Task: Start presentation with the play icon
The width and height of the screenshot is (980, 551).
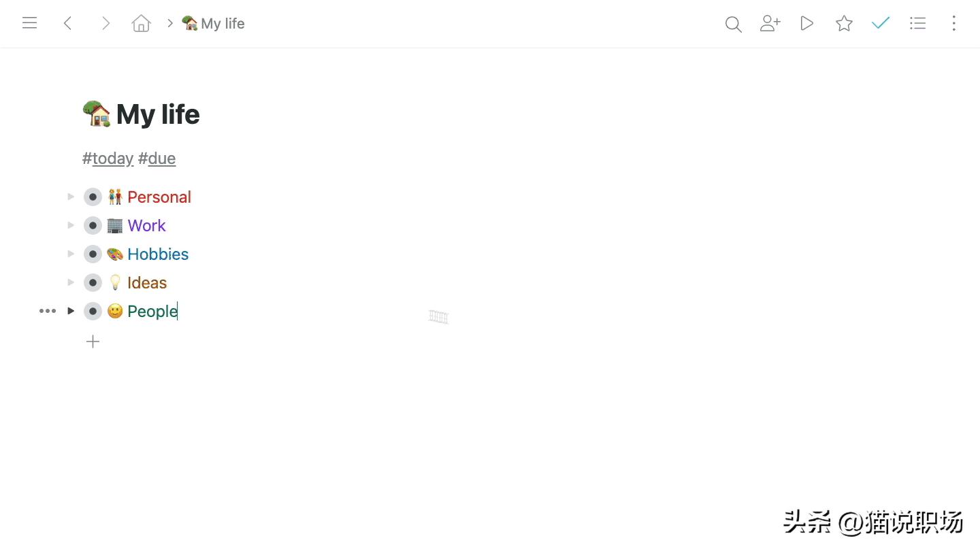Action: [x=806, y=23]
